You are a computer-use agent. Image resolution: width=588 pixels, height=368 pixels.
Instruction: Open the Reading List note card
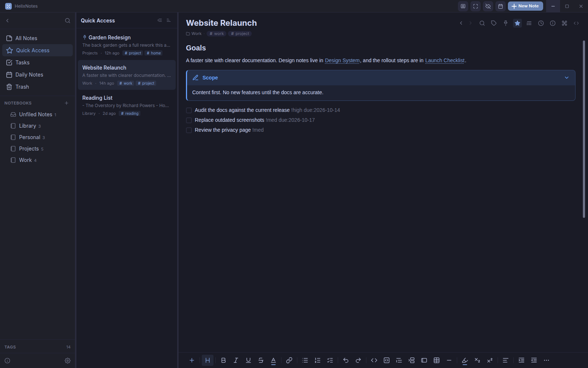[127, 105]
